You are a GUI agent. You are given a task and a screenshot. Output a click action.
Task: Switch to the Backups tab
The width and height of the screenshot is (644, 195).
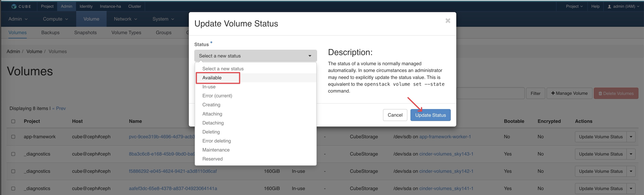50,32
